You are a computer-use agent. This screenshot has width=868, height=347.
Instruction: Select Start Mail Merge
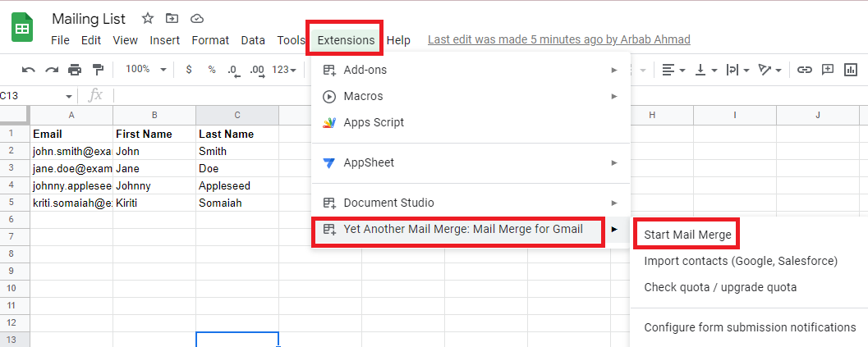(687, 235)
